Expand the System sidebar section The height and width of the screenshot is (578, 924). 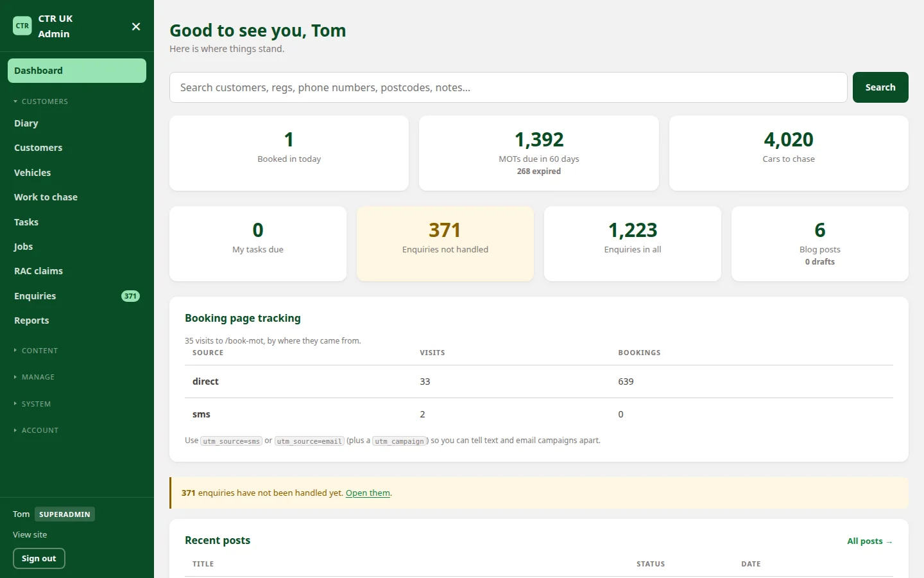point(33,404)
